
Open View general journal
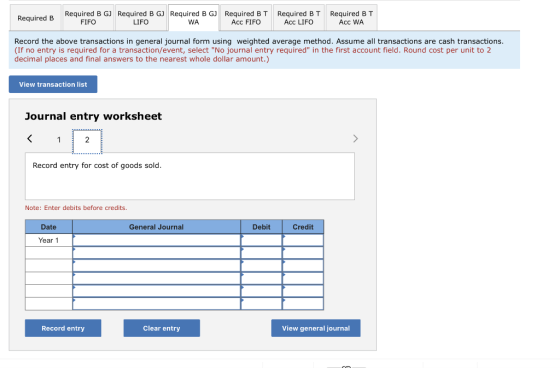pyautogui.click(x=316, y=328)
